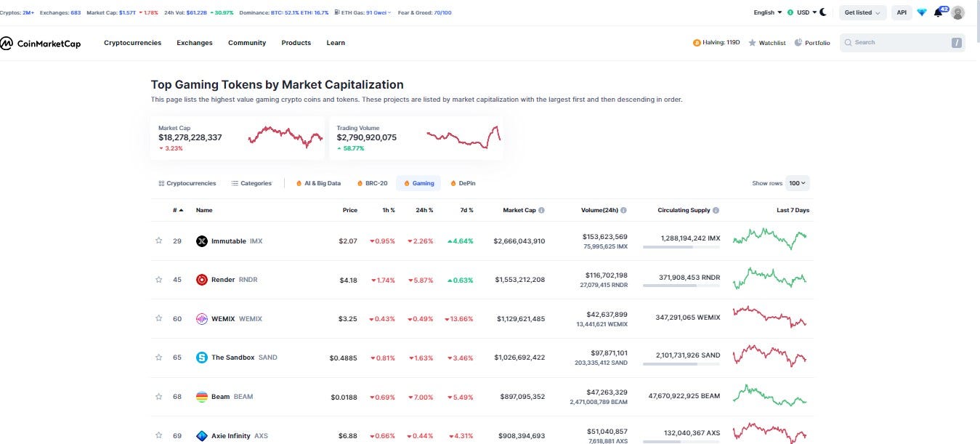Click the Trading Volume summary chart
980x444 pixels.
(x=463, y=137)
